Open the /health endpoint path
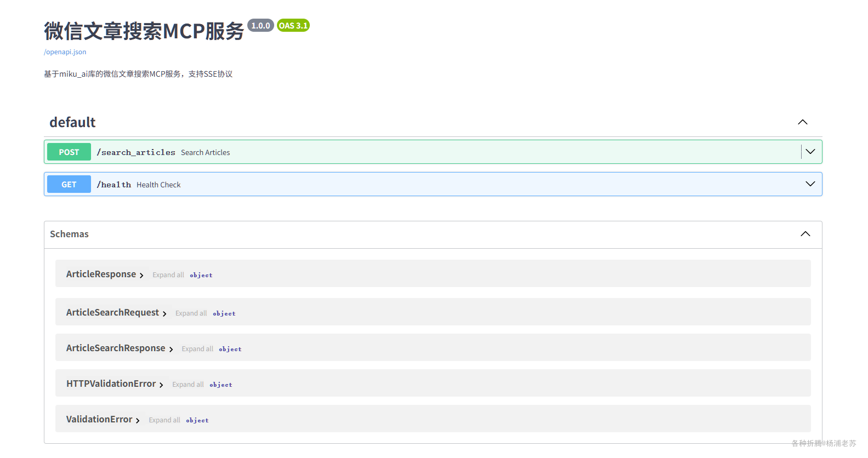Image resolution: width=868 pixels, height=458 pixels. point(114,185)
